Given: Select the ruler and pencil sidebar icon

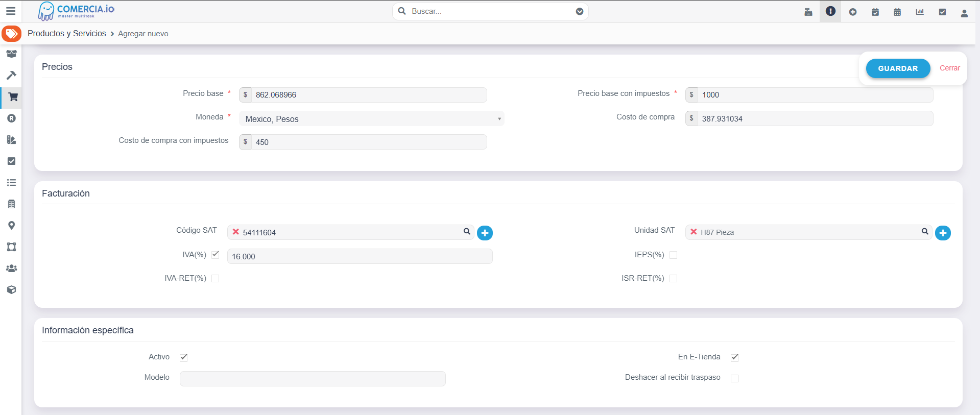Looking at the screenshot, I should click(x=11, y=140).
